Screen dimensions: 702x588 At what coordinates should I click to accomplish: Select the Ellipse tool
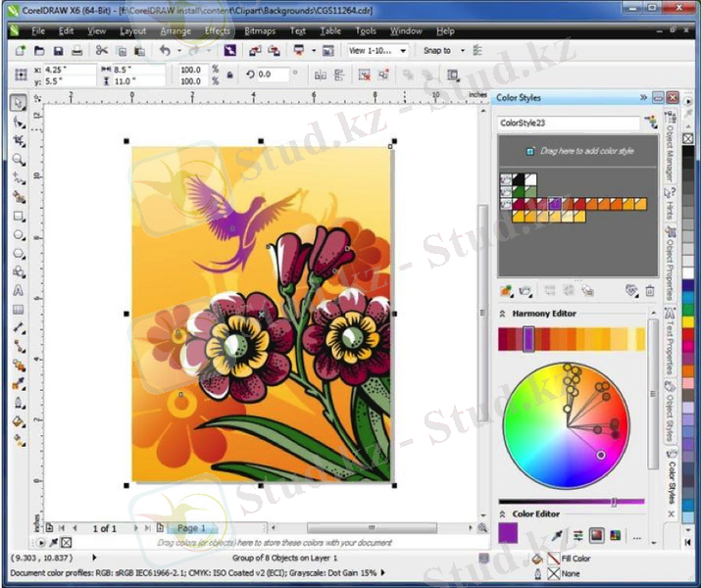click(19, 234)
